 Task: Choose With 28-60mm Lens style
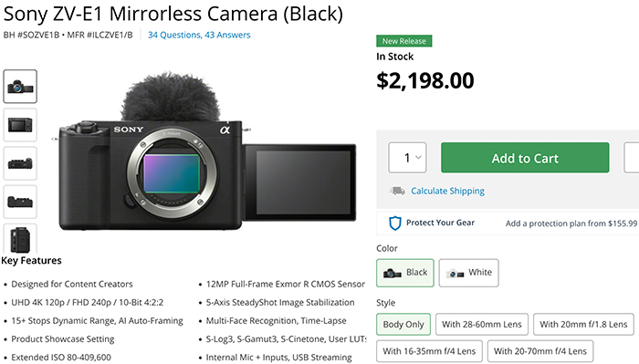482,324
